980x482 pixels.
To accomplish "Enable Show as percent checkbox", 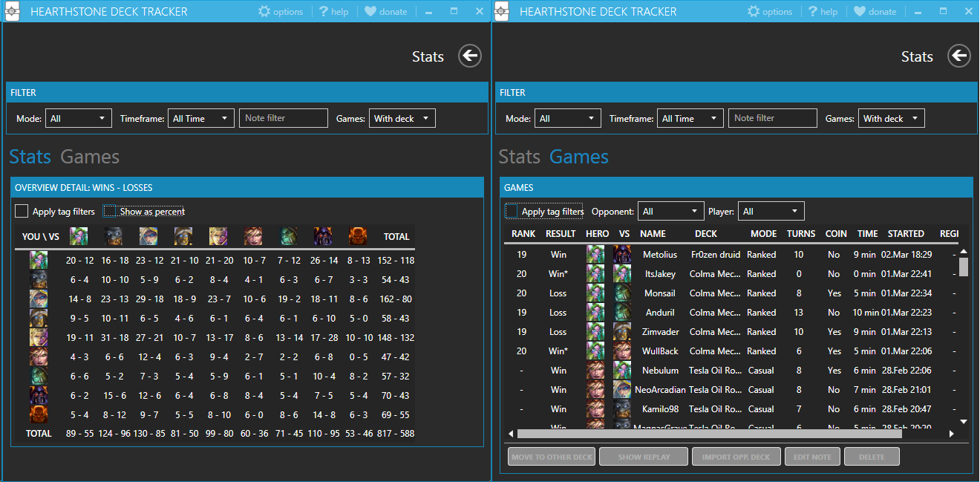I will [110, 212].
